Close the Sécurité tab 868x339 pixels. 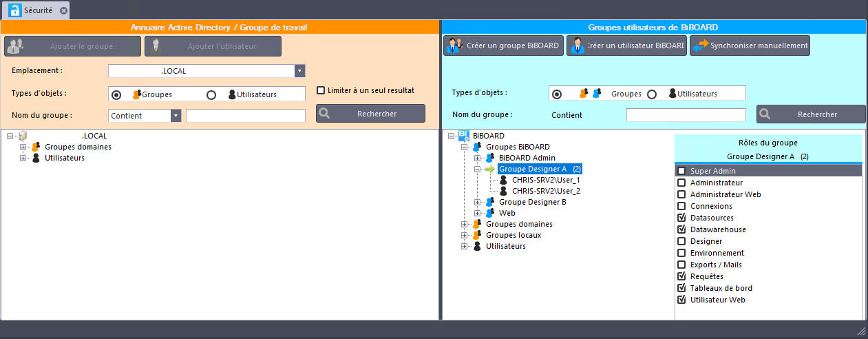click(x=63, y=11)
